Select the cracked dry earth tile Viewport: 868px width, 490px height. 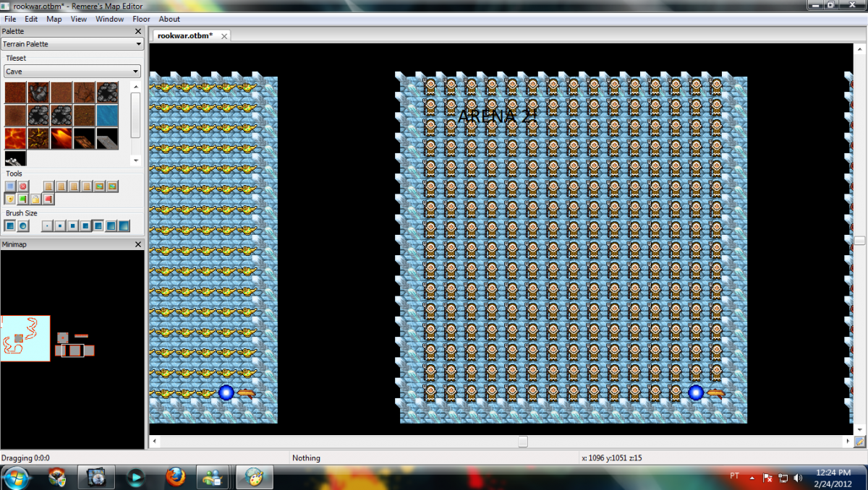[x=85, y=93]
